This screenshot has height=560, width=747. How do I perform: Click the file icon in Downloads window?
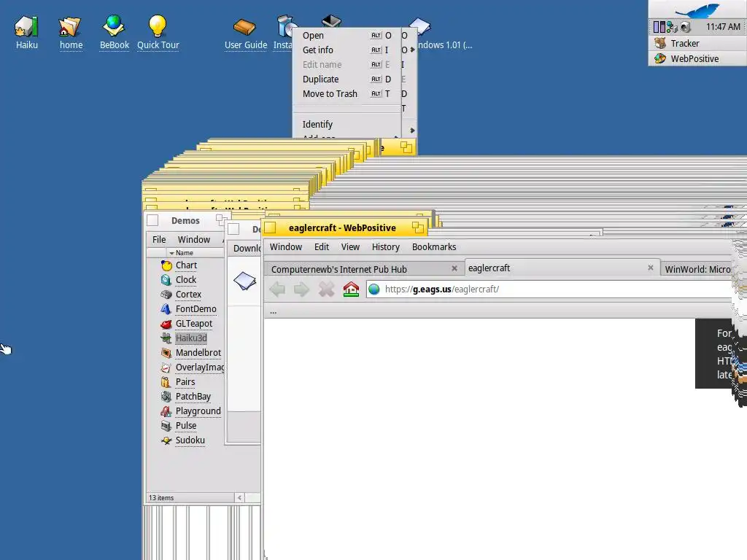tap(245, 281)
